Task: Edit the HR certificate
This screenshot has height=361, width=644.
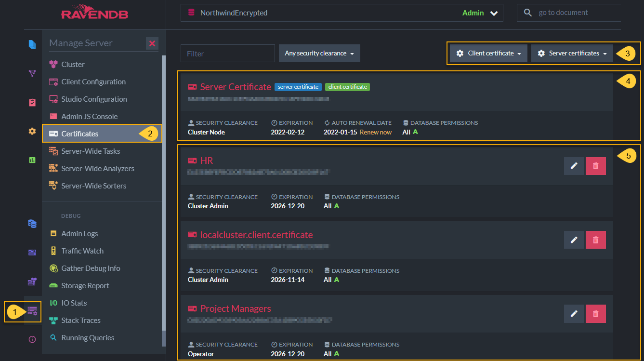Action: coord(574,166)
